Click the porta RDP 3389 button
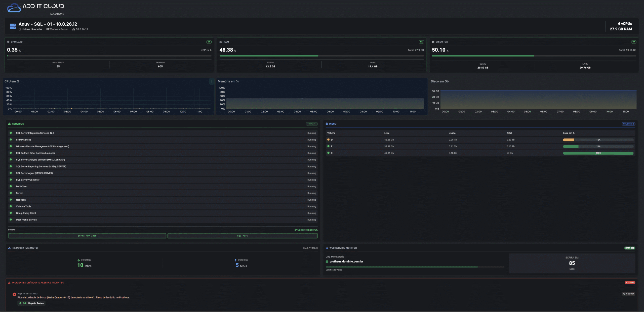This screenshot has width=644, height=312. pos(87,236)
